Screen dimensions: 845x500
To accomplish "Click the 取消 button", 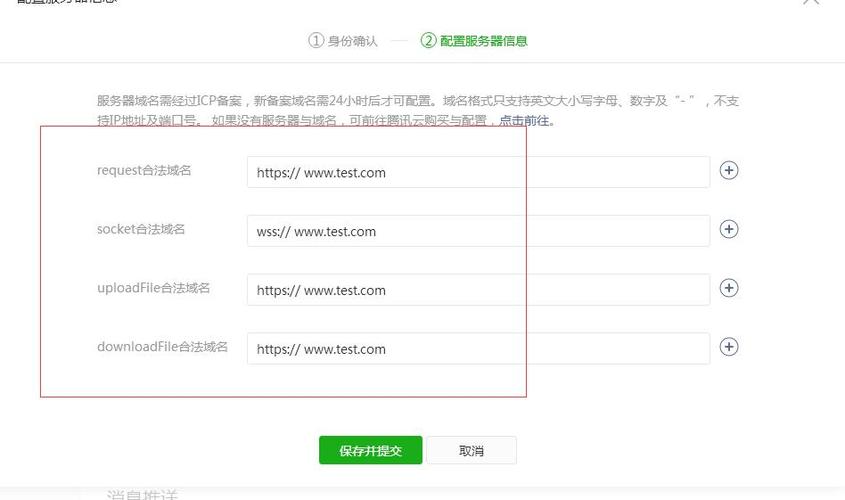I will [x=472, y=450].
